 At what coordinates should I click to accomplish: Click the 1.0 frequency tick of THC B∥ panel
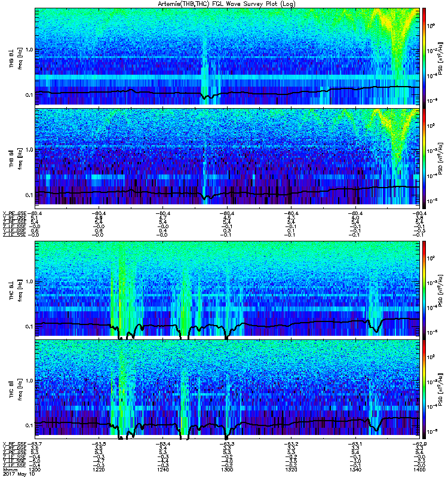[29, 381]
